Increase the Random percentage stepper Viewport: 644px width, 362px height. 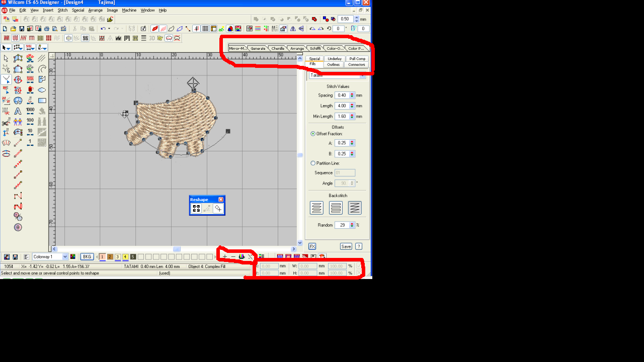tap(352, 224)
